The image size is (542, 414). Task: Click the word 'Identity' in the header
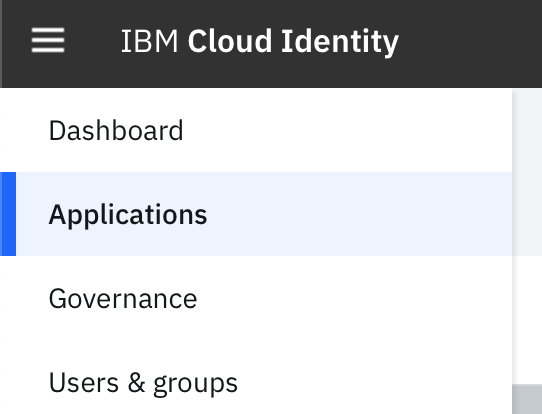(x=340, y=42)
